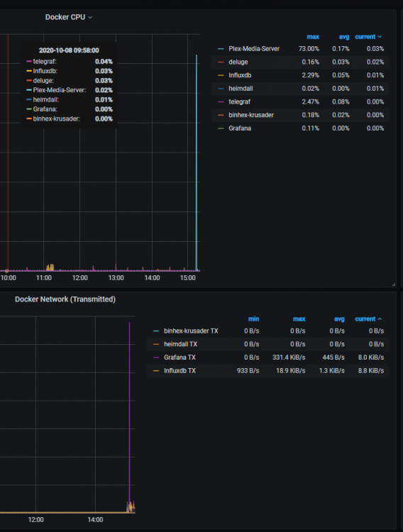
Task: Open color picker for Plex-Media-Server line swatch
Action: coord(221,49)
